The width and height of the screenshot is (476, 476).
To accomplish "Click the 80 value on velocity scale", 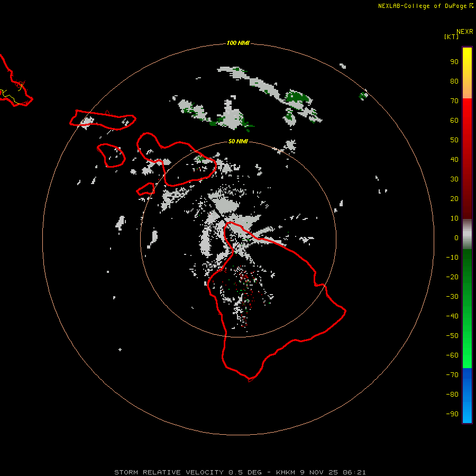I will point(454,81).
